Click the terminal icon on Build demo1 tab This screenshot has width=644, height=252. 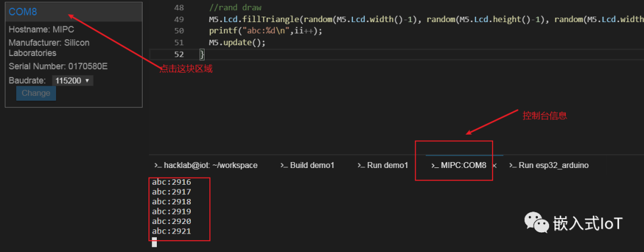(284, 166)
